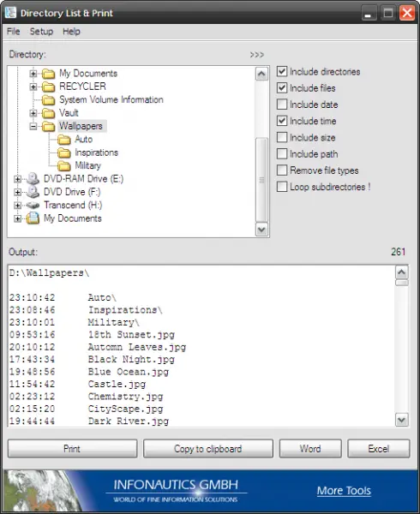
Task: Expand the Vault folder node
Action: [33, 113]
